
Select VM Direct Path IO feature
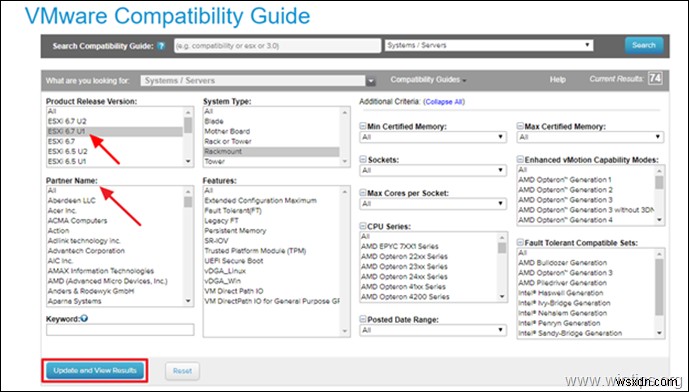271,291
